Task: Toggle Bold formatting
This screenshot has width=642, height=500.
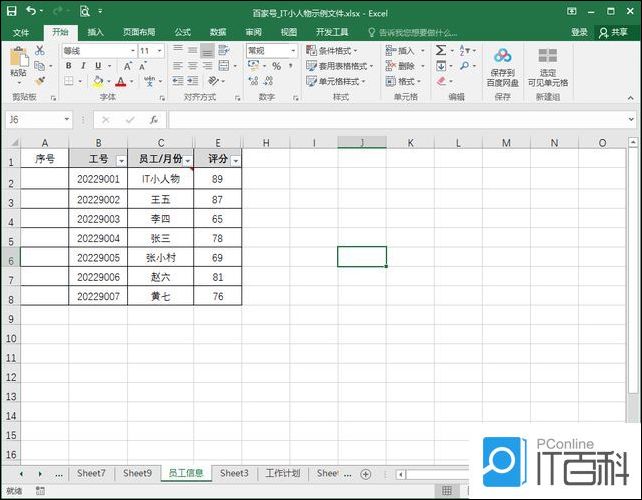Action: click(69, 66)
